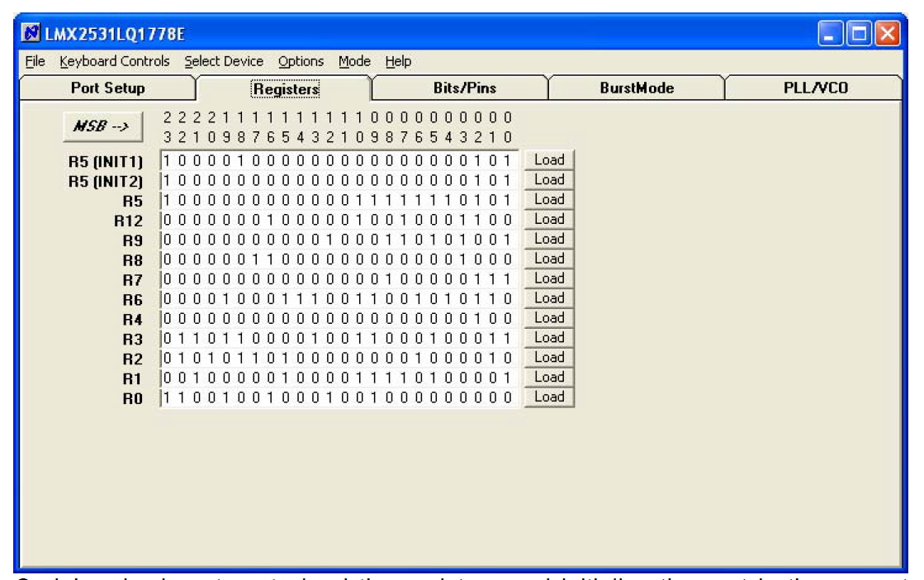The height and width of the screenshot is (580, 924).
Task: Click the R0 row label
Action: tap(133, 399)
